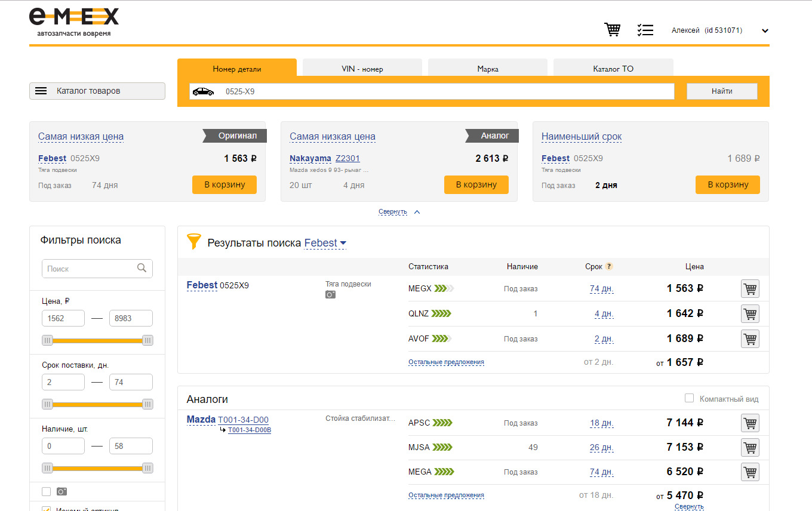Click MEGX supplier rating arrows

(444, 288)
